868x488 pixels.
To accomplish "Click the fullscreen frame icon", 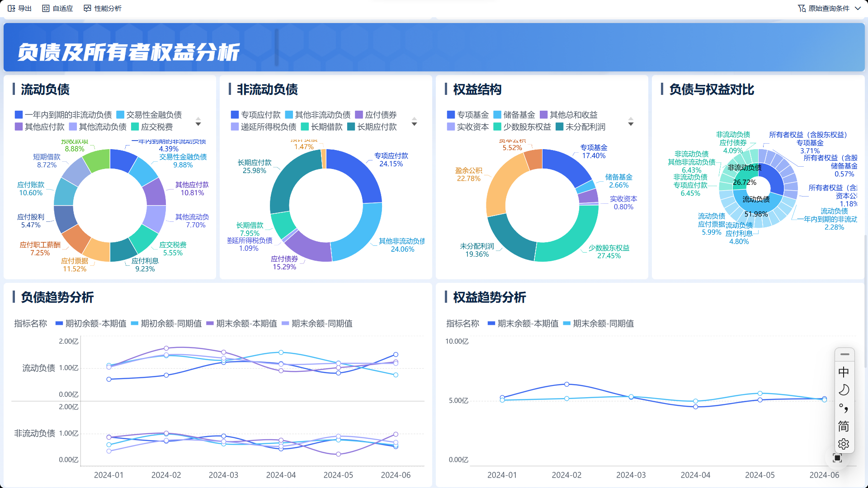I will (837, 458).
